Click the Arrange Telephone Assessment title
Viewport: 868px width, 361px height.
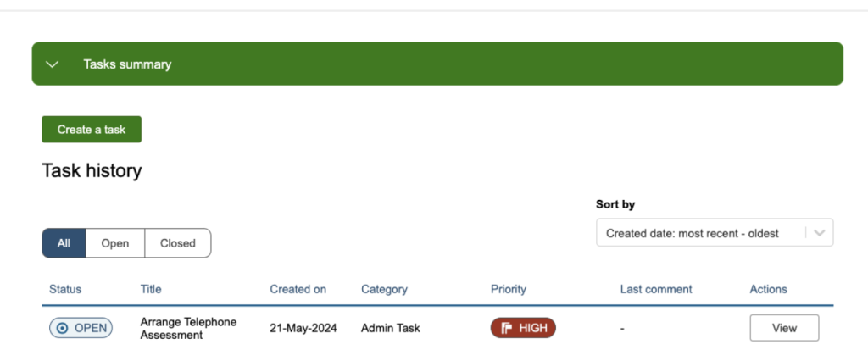(x=187, y=328)
